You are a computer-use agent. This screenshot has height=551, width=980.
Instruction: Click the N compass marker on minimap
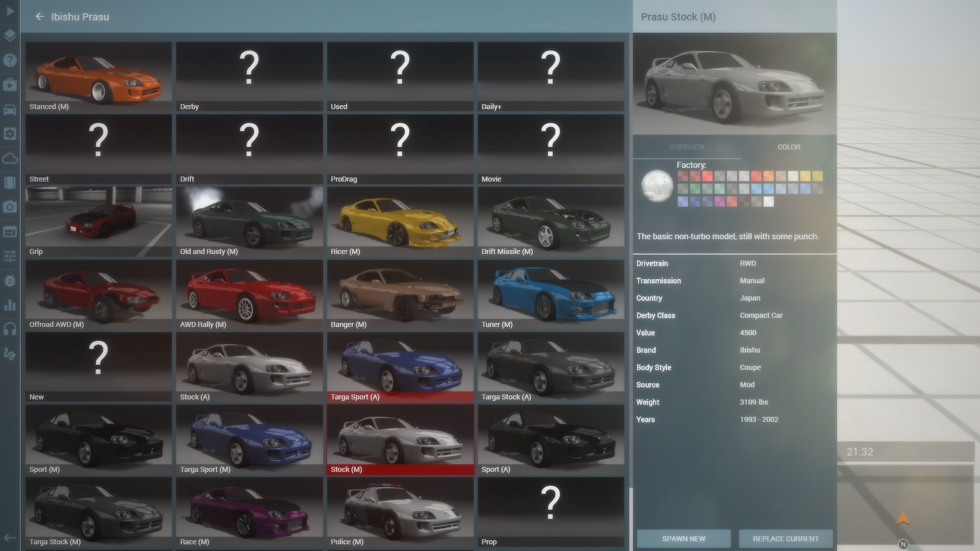pyautogui.click(x=903, y=544)
